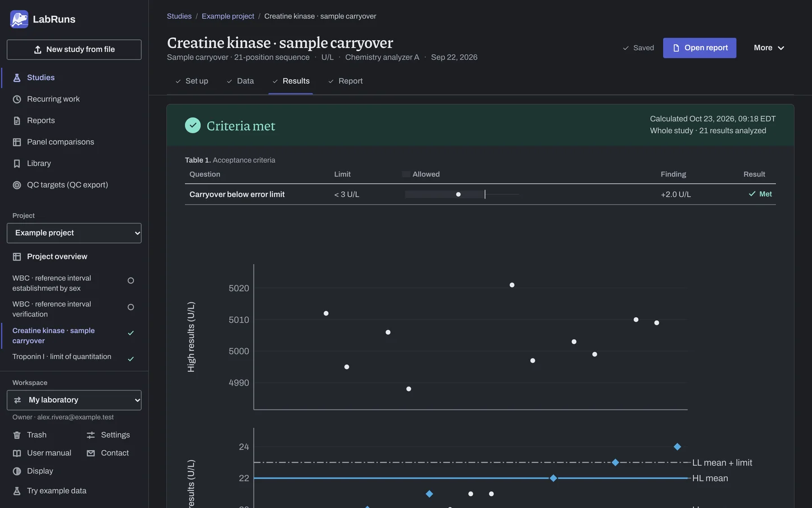
Task: Click the carryover allowed range bar
Action: (445, 194)
